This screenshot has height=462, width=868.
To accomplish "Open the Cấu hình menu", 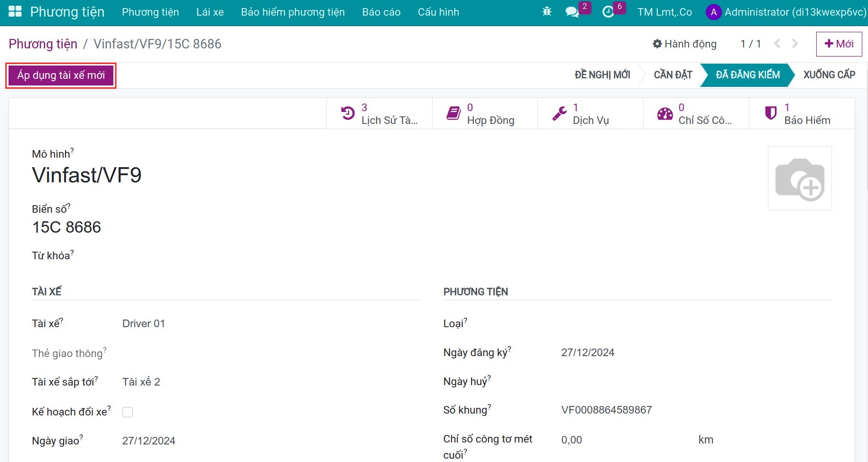I will 438,12.
